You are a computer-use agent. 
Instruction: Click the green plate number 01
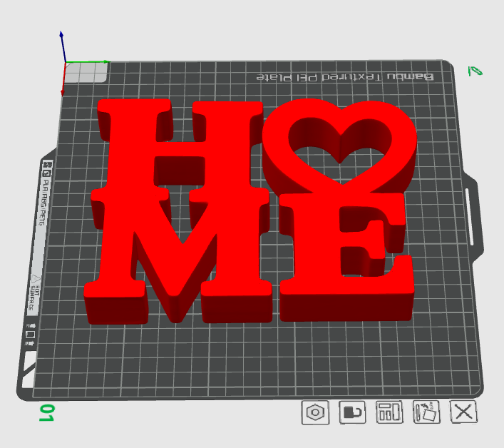[x=46, y=413]
